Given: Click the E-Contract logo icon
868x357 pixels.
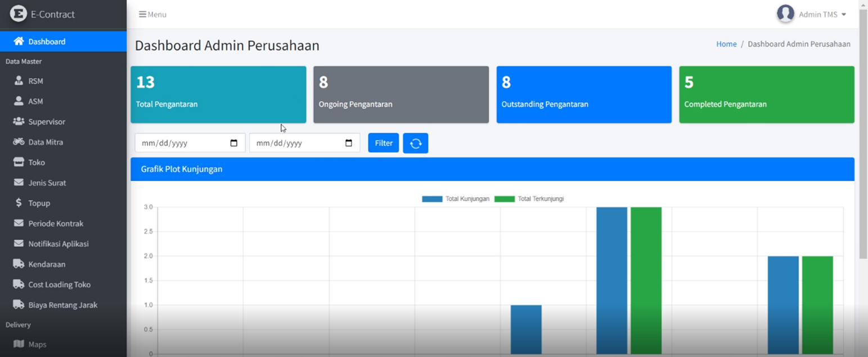Looking at the screenshot, I should (19, 14).
